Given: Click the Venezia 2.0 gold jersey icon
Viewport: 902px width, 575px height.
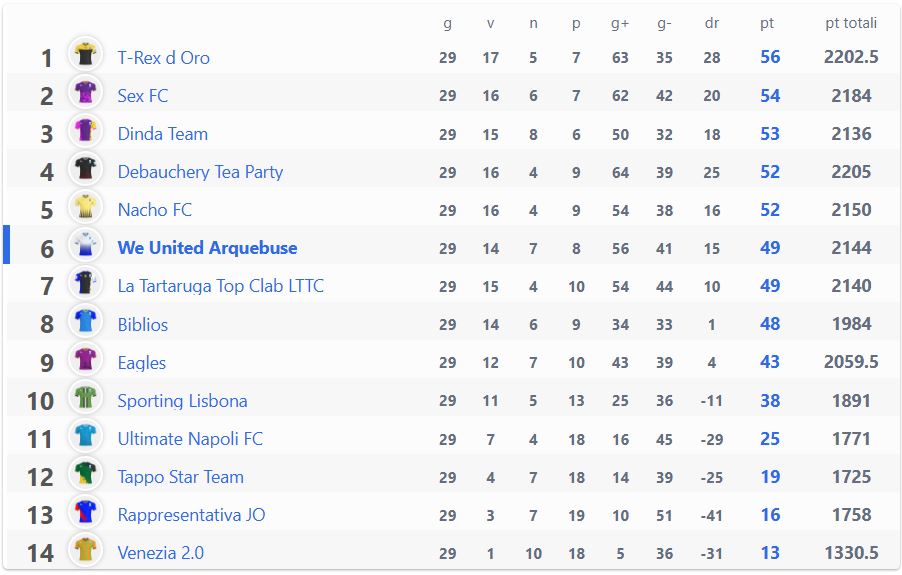Looking at the screenshot, I should 85,549.
